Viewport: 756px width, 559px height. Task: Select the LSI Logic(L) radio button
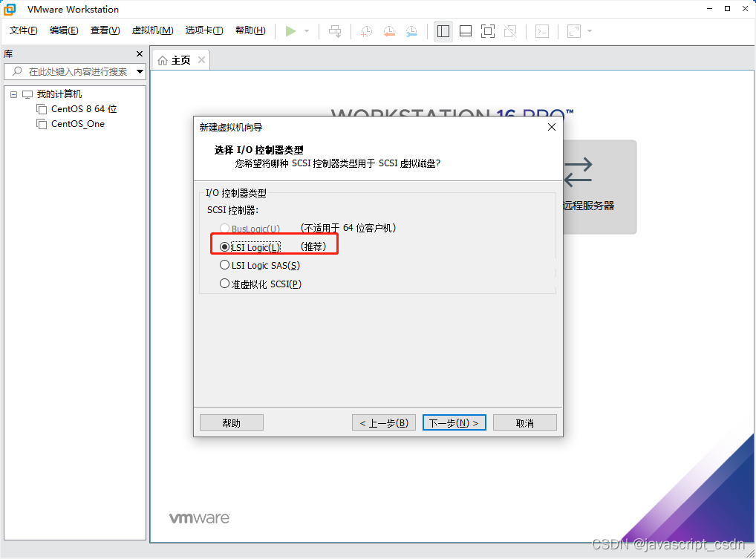224,246
